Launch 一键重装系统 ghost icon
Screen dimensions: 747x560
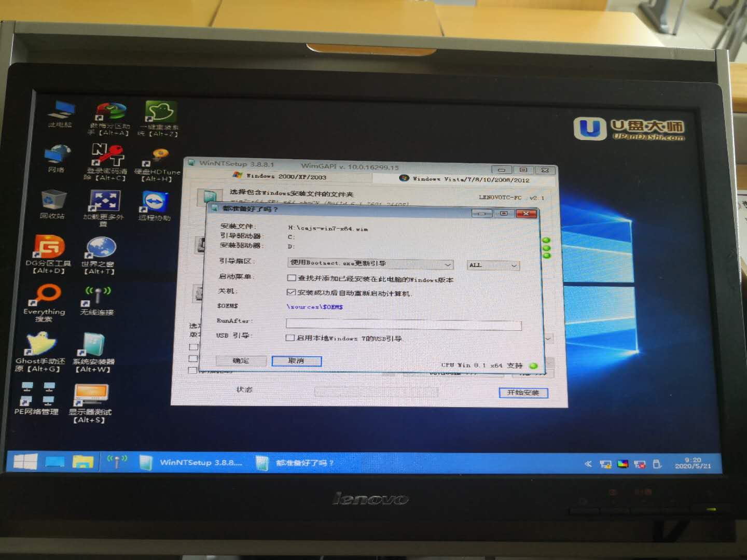[x=159, y=119]
